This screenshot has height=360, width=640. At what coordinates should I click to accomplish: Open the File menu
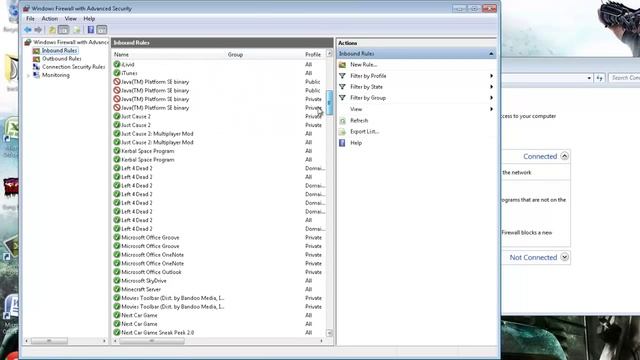click(x=31, y=19)
